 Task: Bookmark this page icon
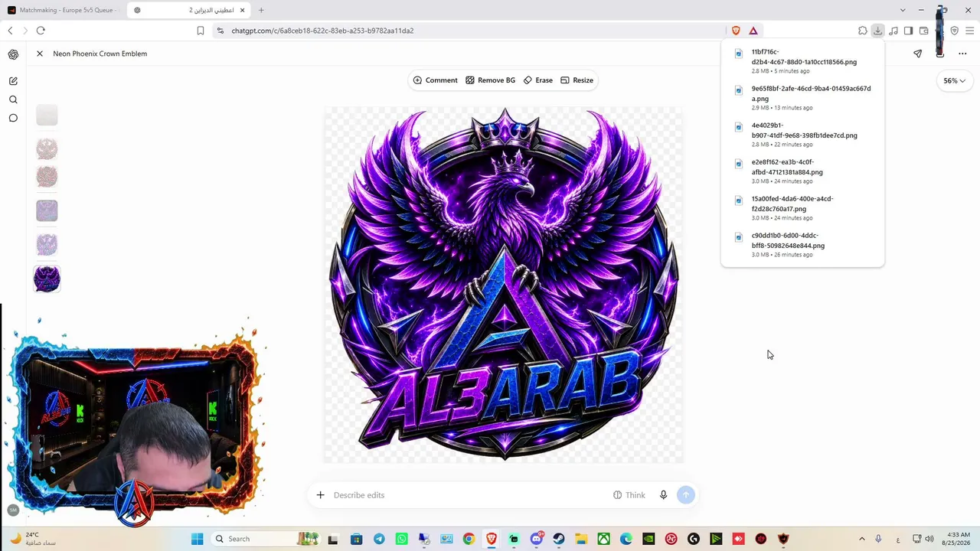point(200,31)
